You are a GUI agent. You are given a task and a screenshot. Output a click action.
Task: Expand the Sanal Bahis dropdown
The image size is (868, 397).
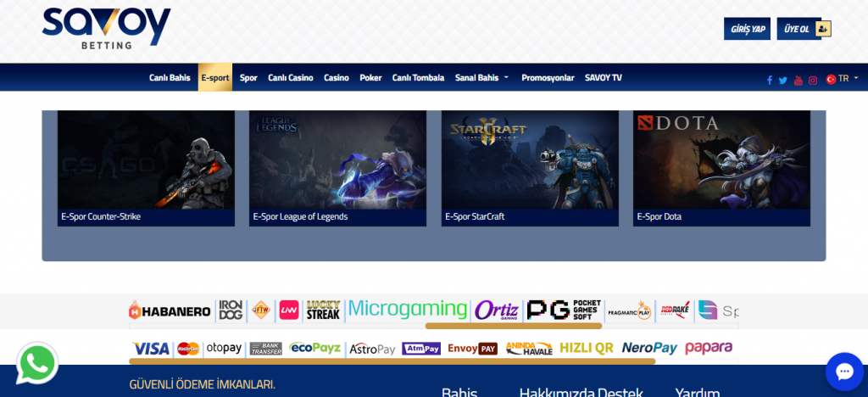[481, 77]
